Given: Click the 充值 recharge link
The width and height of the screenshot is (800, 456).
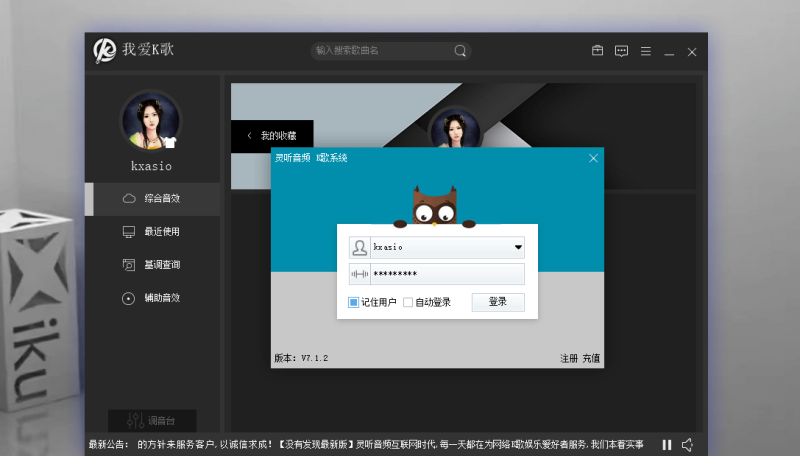Looking at the screenshot, I should pos(591,359).
